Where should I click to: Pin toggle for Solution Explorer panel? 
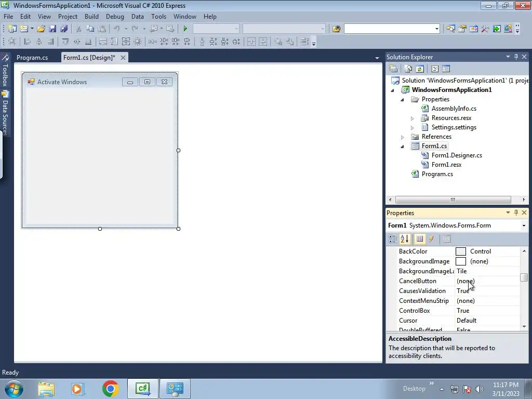(516, 57)
